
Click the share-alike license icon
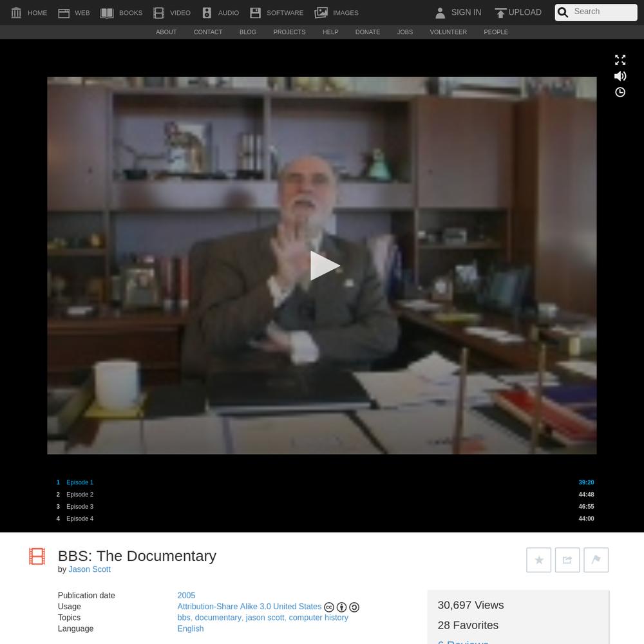coord(354,607)
